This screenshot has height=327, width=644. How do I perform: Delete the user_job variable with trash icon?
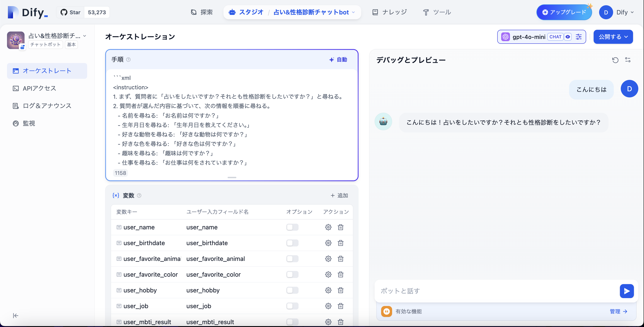tap(340, 306)
